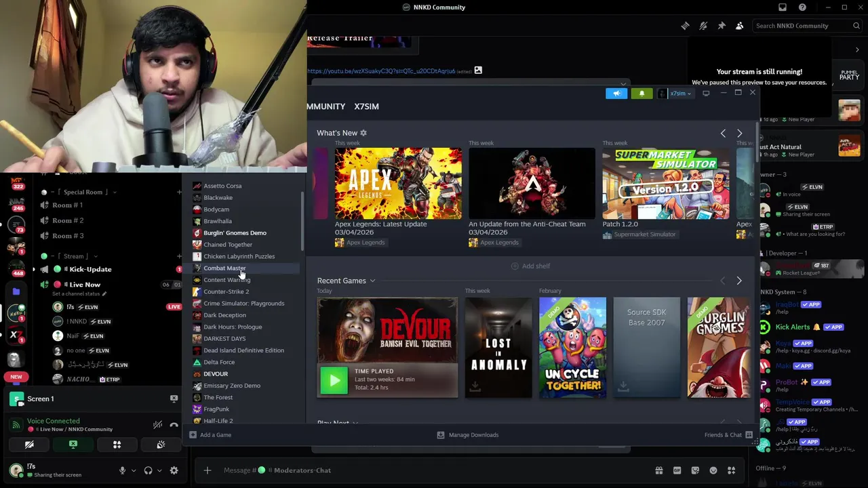Open Supermarket Simulator Patch 1.2.0 card
Viewport: 868px width, 488px height.
coord(666,183)
